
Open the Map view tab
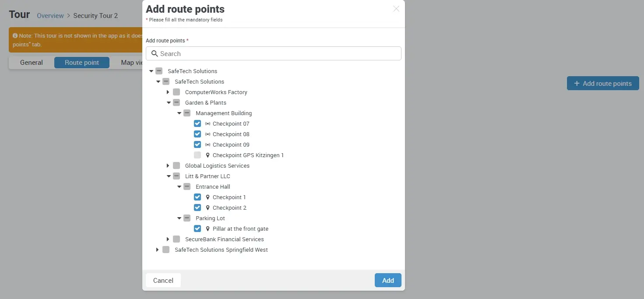(x=131, y=62)
